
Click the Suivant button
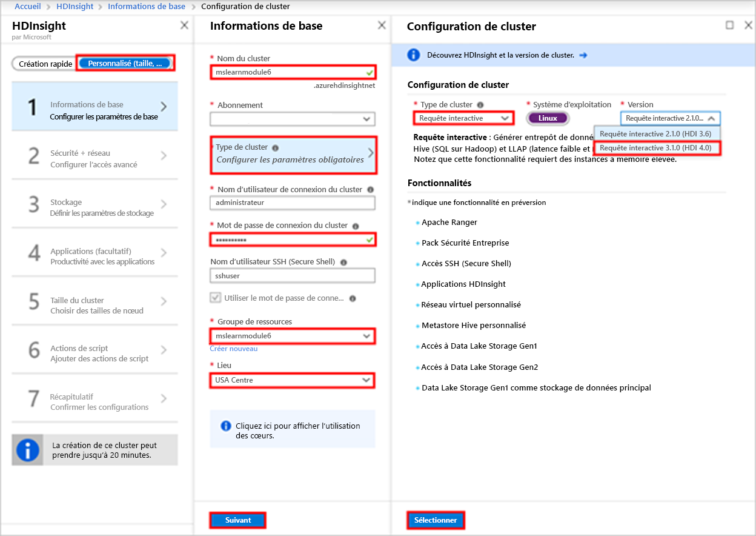pyautogui.click(x=237, y=520)
